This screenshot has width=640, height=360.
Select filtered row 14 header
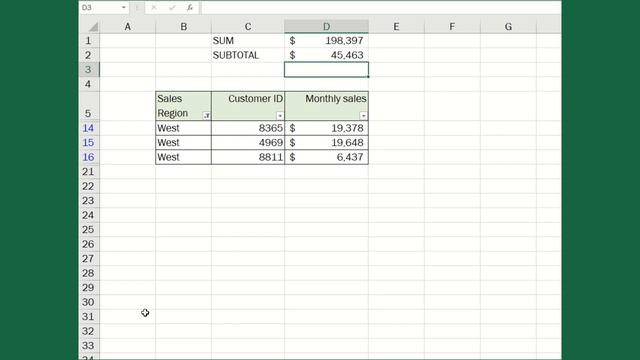[x=89, y=128]
